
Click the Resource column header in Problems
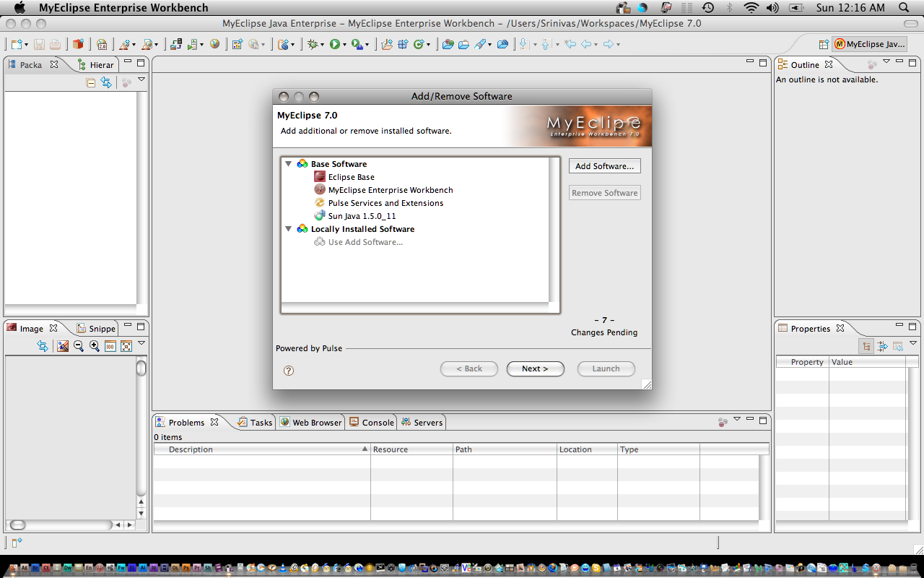pos(412,449)
